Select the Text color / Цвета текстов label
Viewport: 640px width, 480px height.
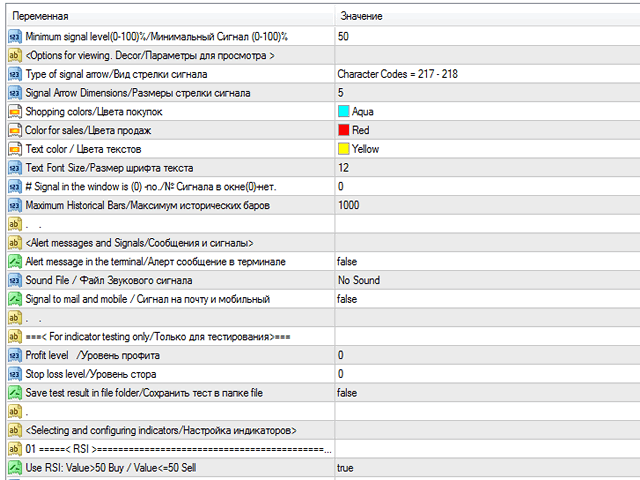[83, 149]
